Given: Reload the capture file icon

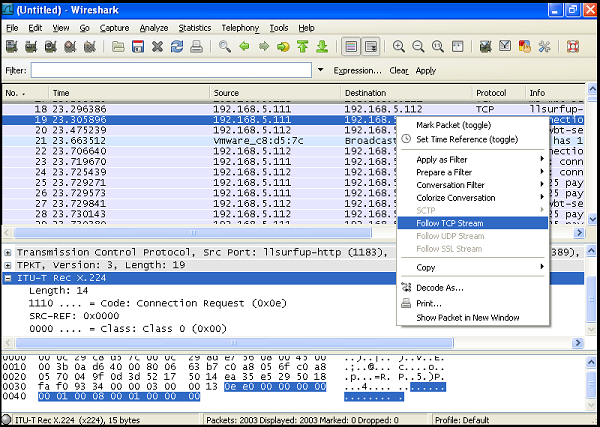Looking at the screenshot, I should pyautogui.click(x=177, y=47).
